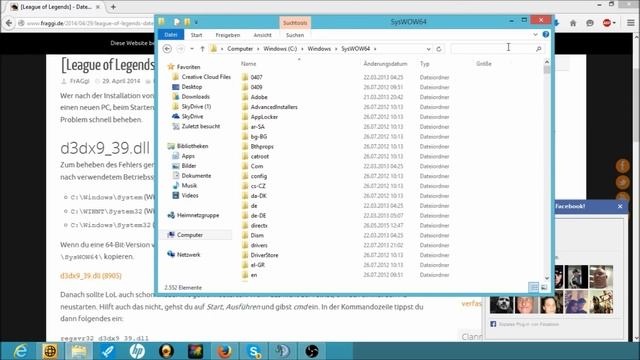Go forward in the Explorer window
Screen dimensions: 640x360
[x=180, y=49]
